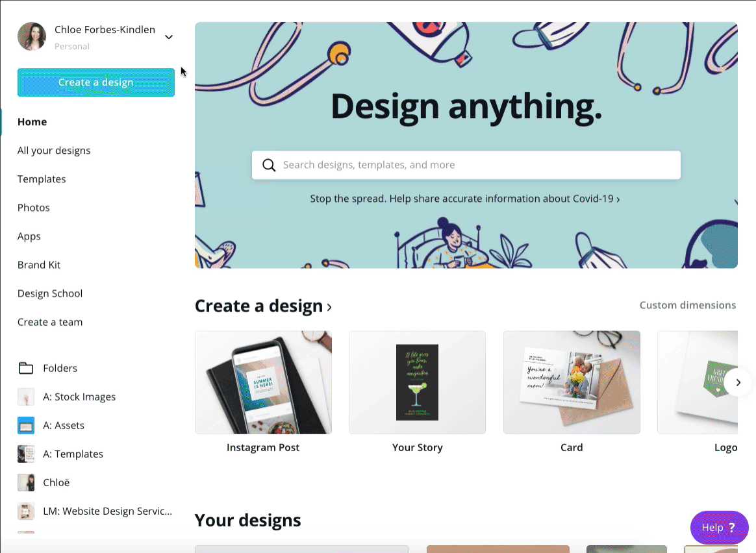Click the Custom dimensions link
The image size is (756, 553).
point(688,306)
